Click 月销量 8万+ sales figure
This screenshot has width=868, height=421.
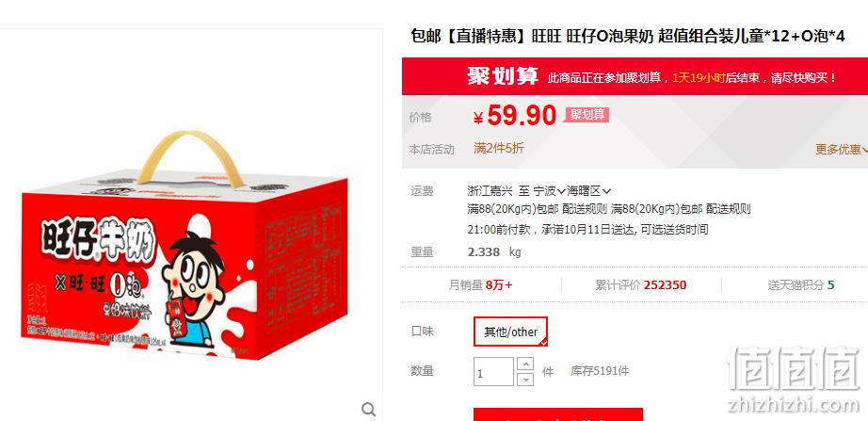(x=480, y=285)
